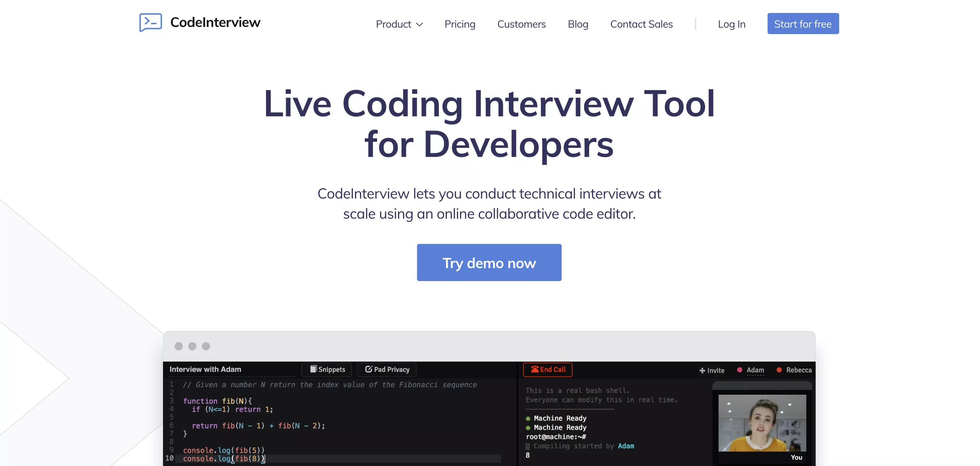Select Rebecca's red status dot
Screen dimensions: 980x466
779,370
